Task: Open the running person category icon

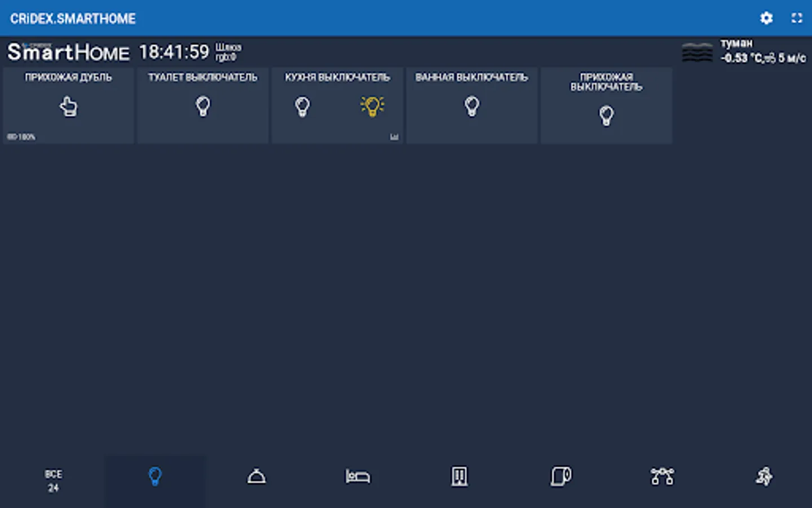Action: (x=764, y=476)
